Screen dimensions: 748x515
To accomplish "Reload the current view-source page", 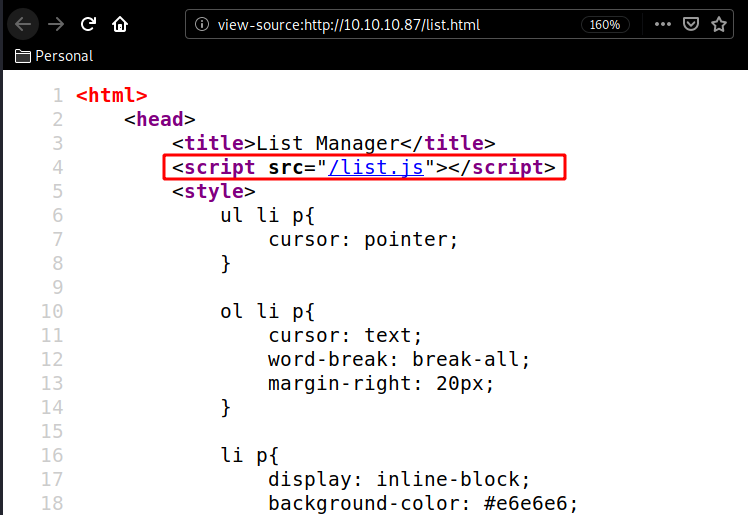I will (x=88, y=23).
